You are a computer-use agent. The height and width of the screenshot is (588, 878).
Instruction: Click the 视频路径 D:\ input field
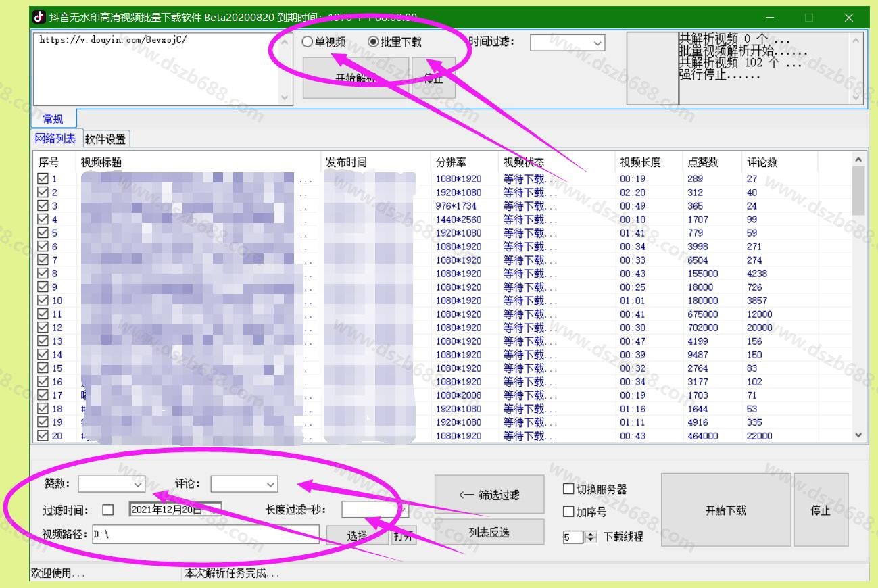coord(205,534)
